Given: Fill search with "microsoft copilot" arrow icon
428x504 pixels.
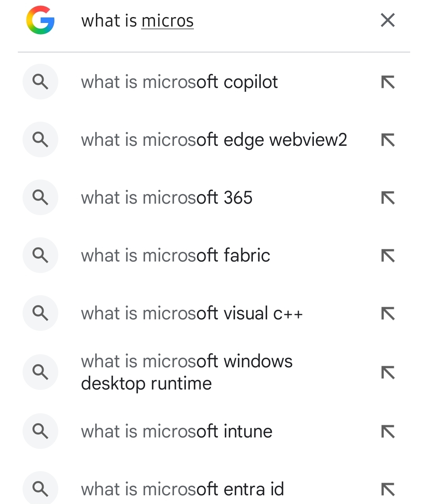Looking at the screenshot, I should [x=388, y=82].
